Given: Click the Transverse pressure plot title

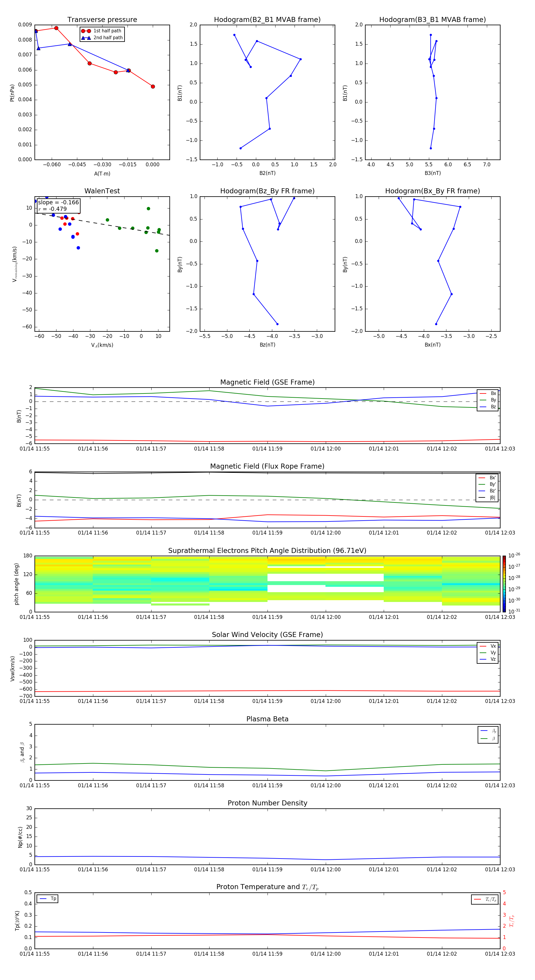Looking at the screenshot, I should click(x=102, y=20).
